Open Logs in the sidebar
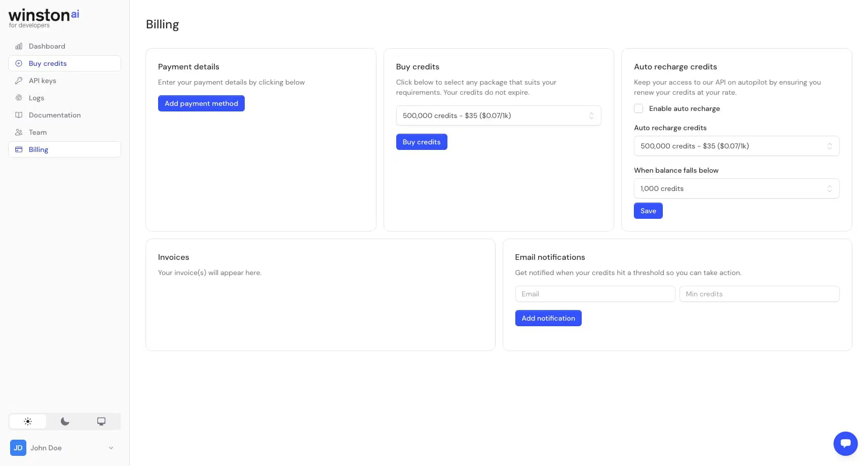Screen dimensions: 868x466 64,98
